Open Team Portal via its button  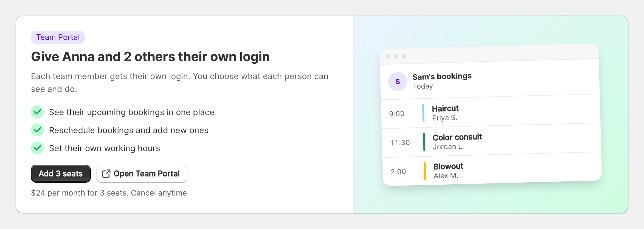(142, 174)
